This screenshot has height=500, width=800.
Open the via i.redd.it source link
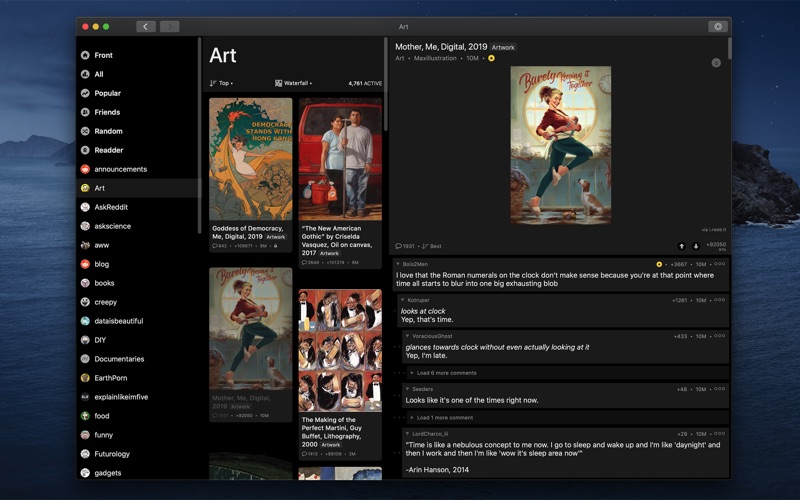point(713,230)
